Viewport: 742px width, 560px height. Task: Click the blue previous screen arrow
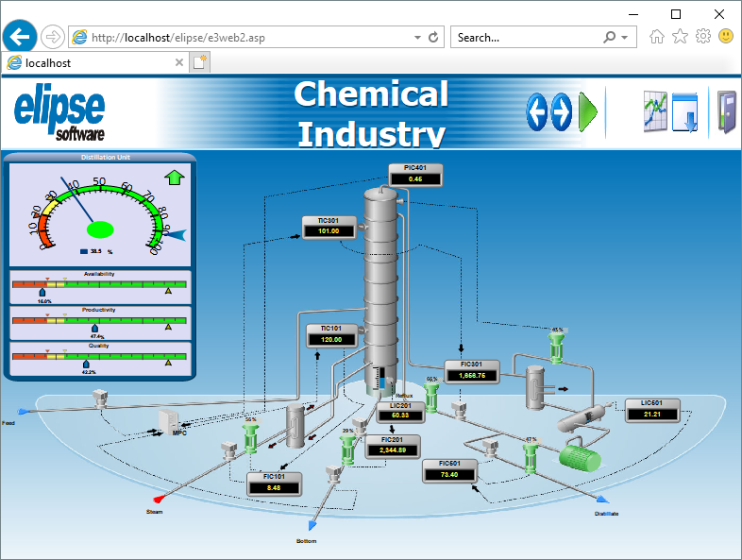point(537,112)
